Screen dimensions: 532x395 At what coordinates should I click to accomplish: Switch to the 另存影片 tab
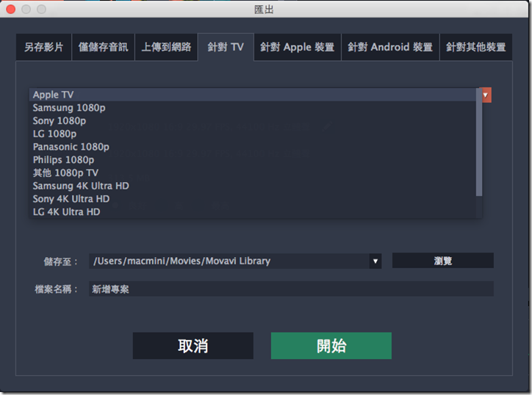point(44,47)
